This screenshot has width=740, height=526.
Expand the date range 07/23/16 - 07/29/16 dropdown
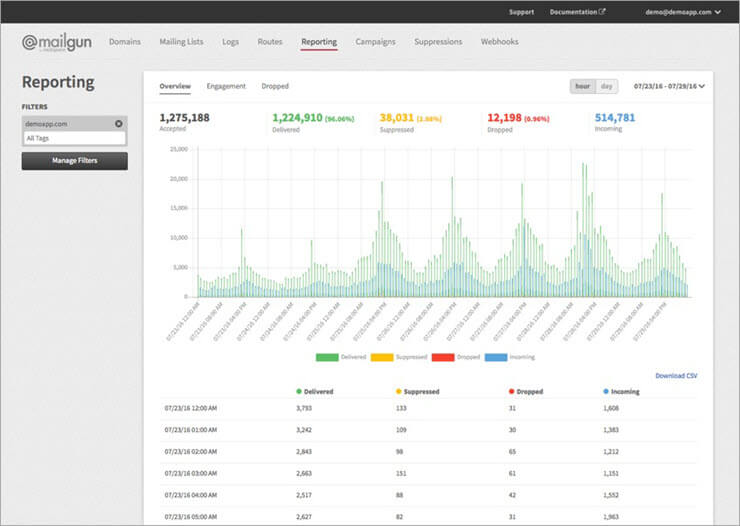pos(668,86)
